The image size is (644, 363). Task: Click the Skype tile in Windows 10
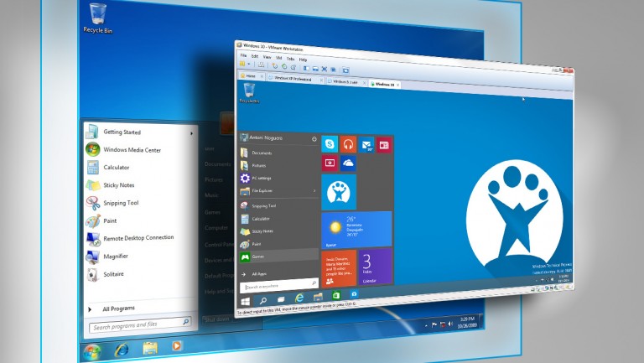pos(330,144)
